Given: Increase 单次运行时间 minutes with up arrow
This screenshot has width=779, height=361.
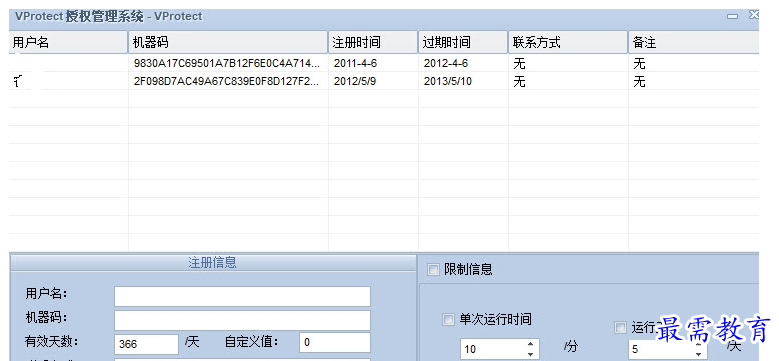Looking at the screenshot, I should 531,344.
